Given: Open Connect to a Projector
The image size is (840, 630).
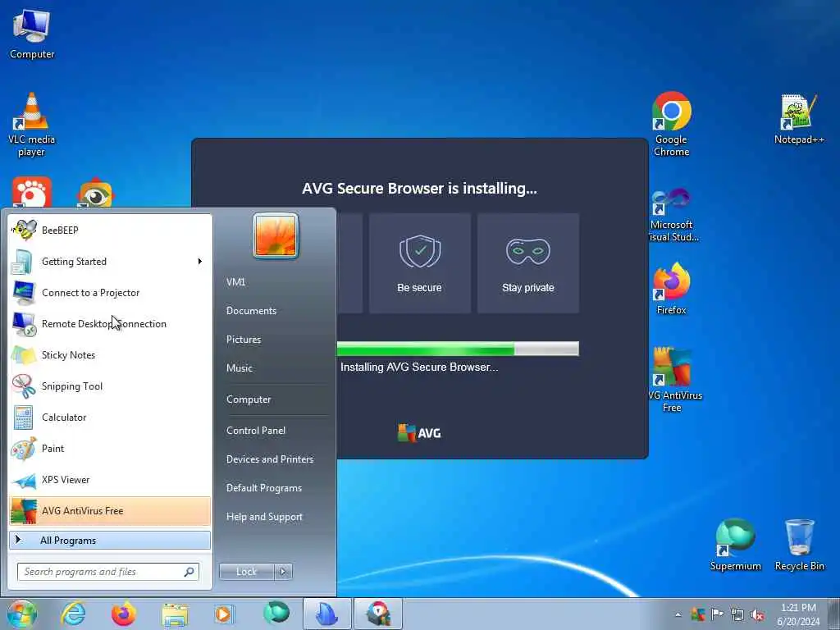Looking at the screenshot, I should tap(110, 293).
